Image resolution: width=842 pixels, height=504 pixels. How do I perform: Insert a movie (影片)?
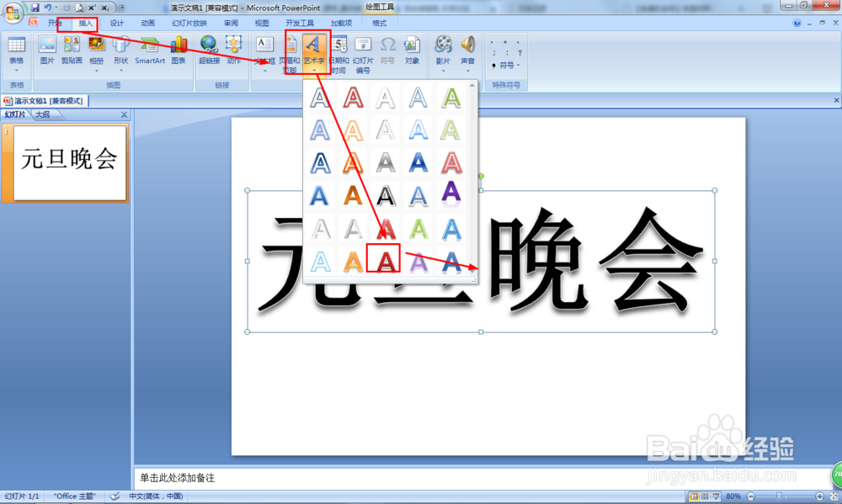443,54
